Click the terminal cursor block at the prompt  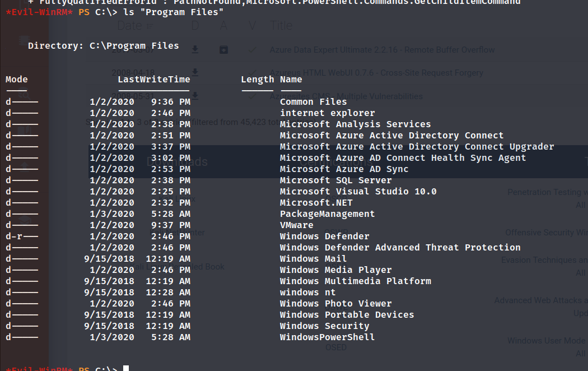126,368
